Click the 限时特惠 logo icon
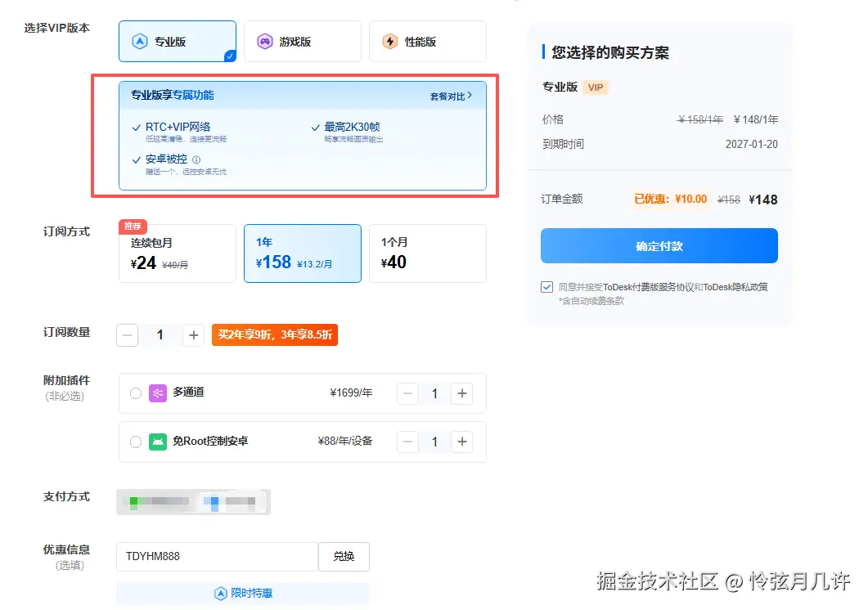Image resolution: width=868 pixels, height=610 pixels. pos(220,594)
